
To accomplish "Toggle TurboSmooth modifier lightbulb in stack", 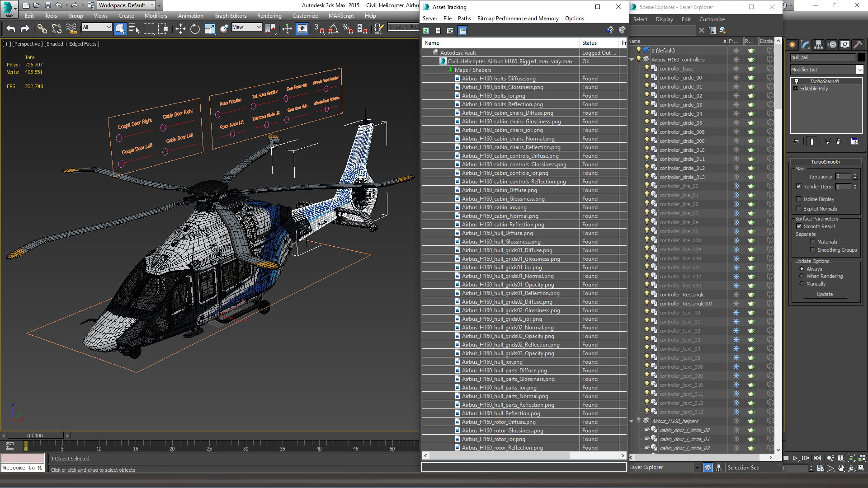I will coord(797,81).
